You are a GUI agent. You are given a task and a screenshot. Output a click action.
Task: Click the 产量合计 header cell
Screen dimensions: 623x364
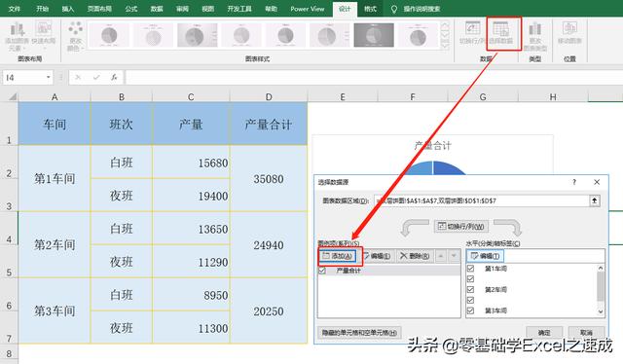click(269, 124)
